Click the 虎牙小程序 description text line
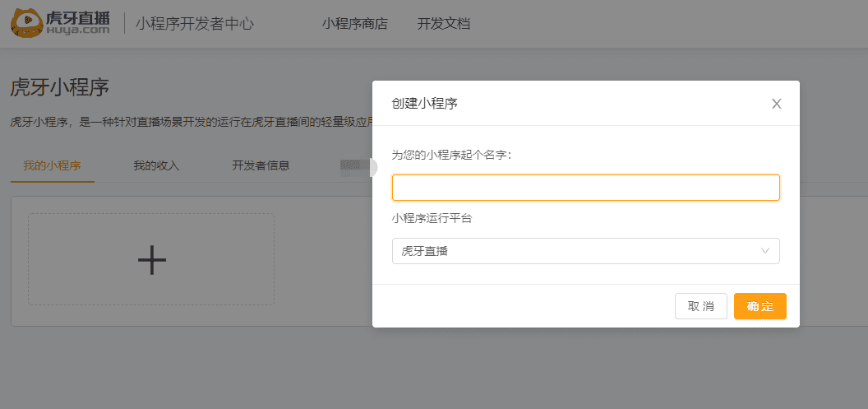 point(191,123)
